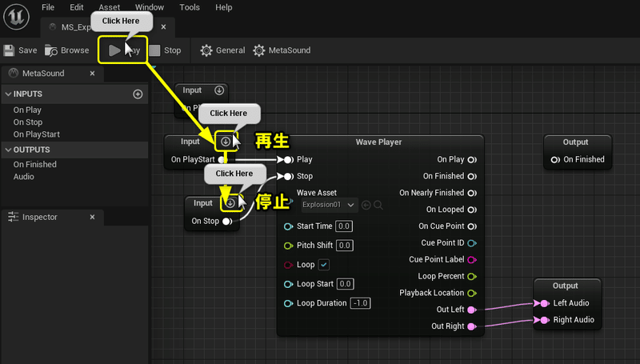Click Output node On Finished pin
The height and width of the screenshot is (364, 640).
click(x=555, y=159)
